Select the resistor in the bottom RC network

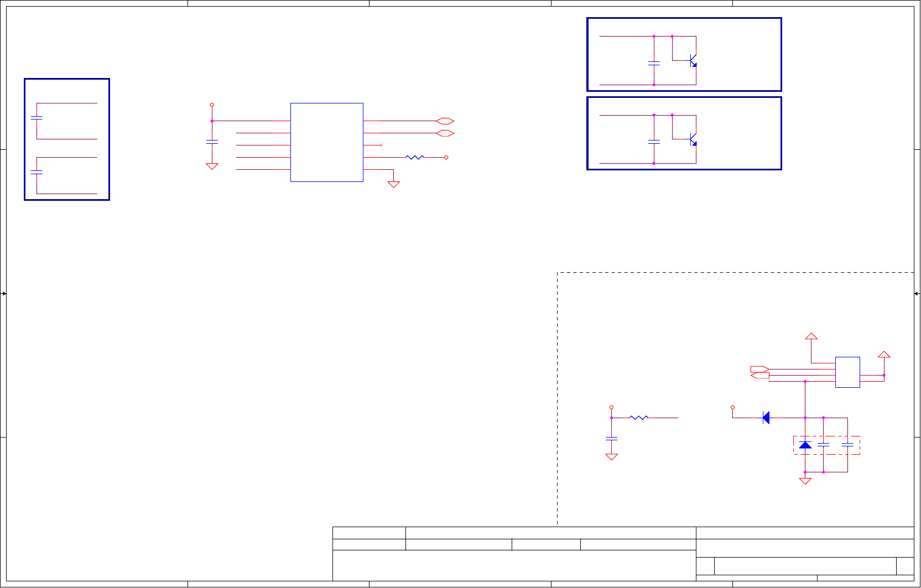[x=639, y=418]
